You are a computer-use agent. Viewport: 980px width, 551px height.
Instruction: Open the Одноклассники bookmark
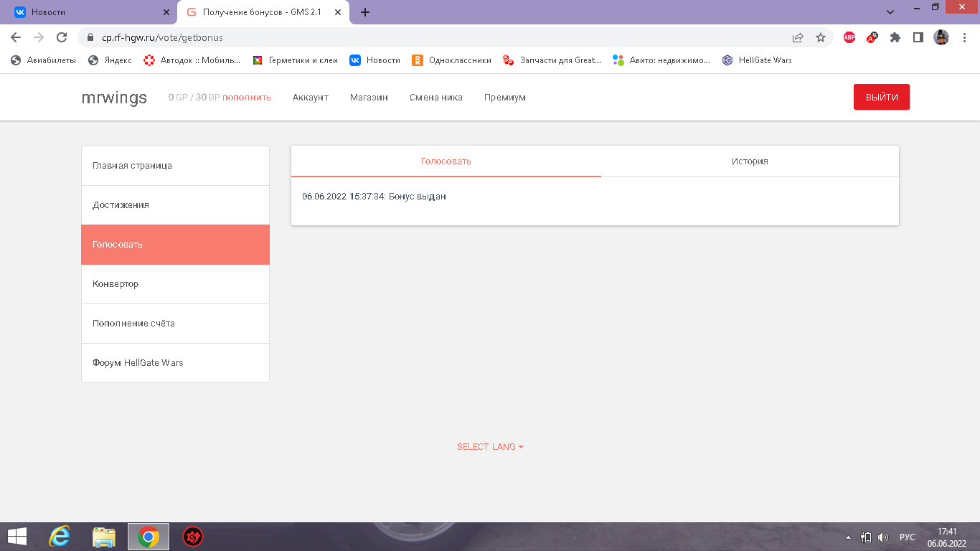tap(451, 60)
